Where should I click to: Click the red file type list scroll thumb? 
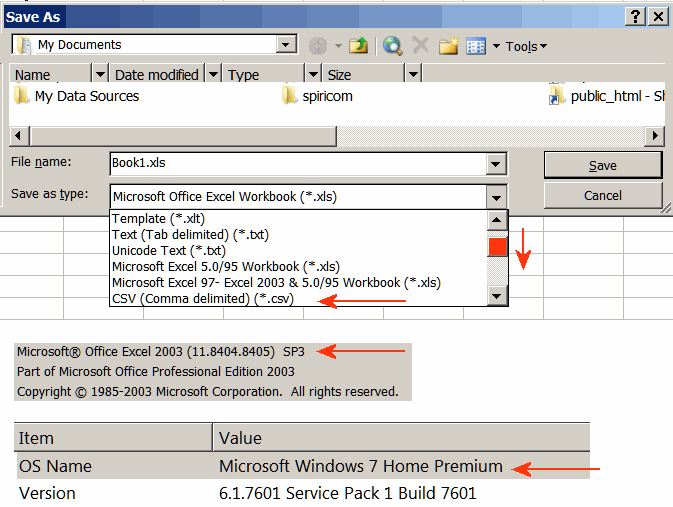pos(497,246)
